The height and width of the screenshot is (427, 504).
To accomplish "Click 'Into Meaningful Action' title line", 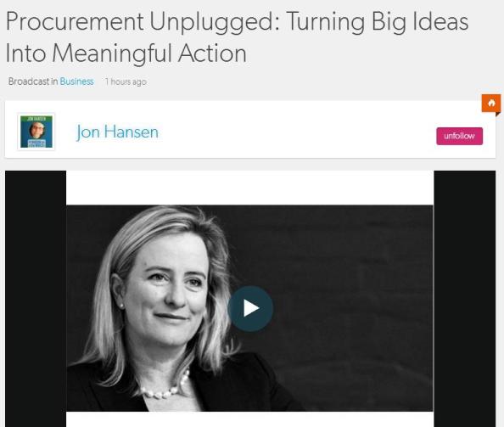I will tap(126, 53).
